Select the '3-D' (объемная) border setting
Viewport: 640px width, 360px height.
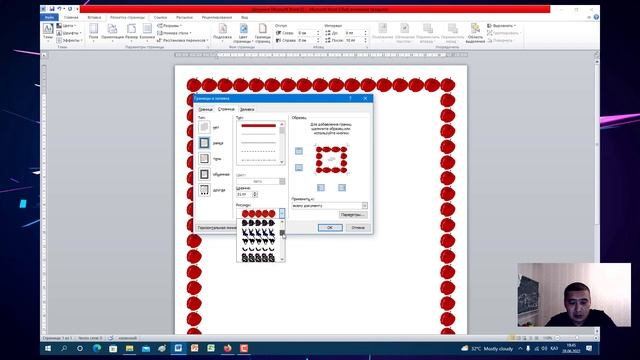pyautogui.click(x=204, y=174)
